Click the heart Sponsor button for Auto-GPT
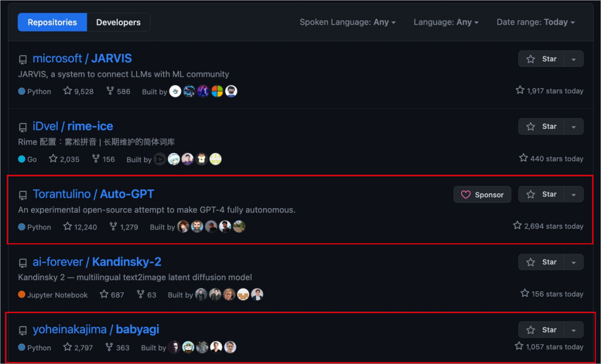 [482, 195]
